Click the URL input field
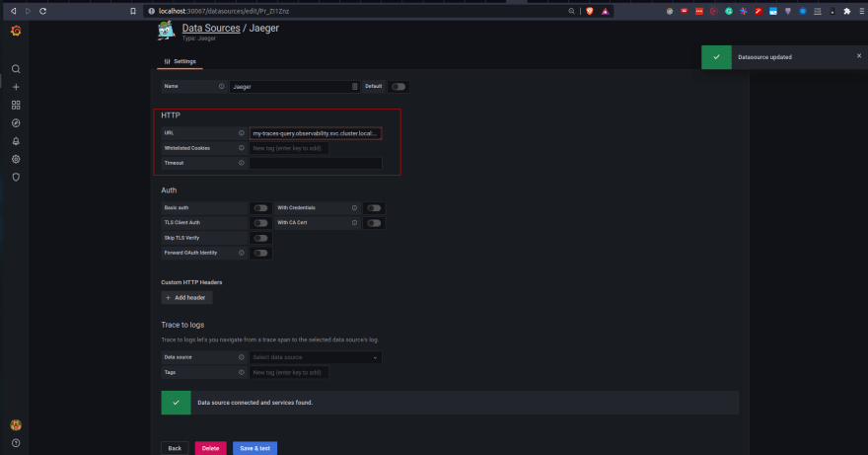Image resolution: width=868 pixels, height=455 pixels. [316, 133]
